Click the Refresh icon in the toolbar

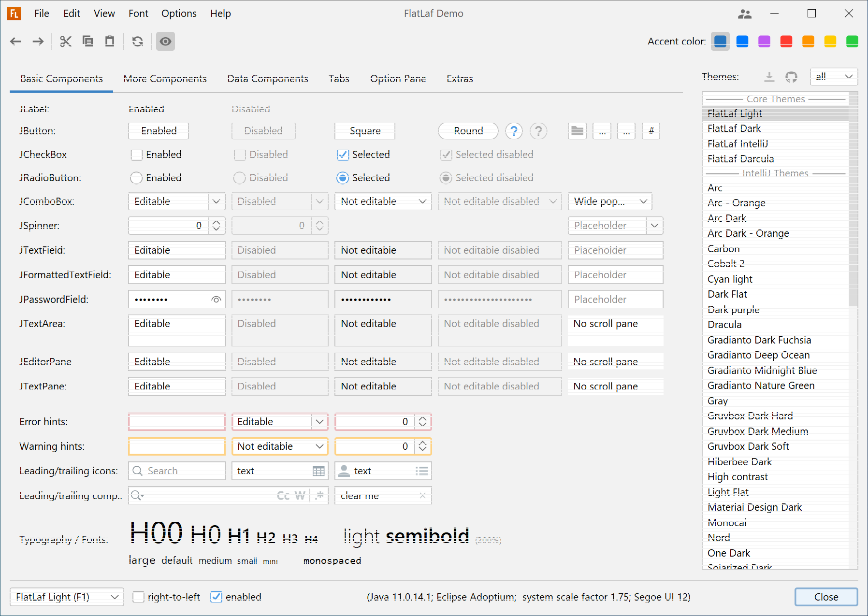[x=137, y=42]
